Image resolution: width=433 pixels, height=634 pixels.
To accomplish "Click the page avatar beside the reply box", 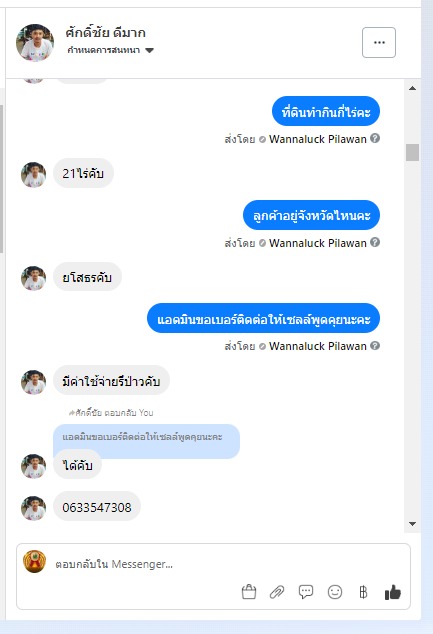I will tap(34, 562).
